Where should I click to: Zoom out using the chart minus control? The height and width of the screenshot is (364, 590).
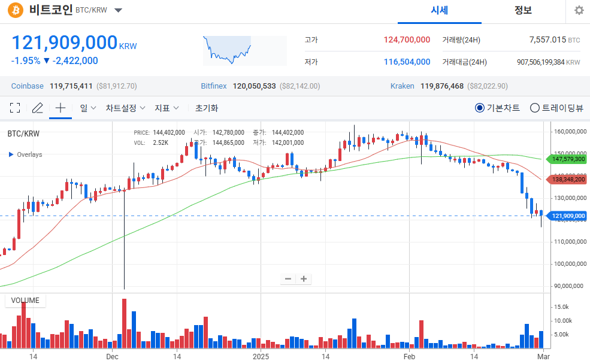coord(288,278)
